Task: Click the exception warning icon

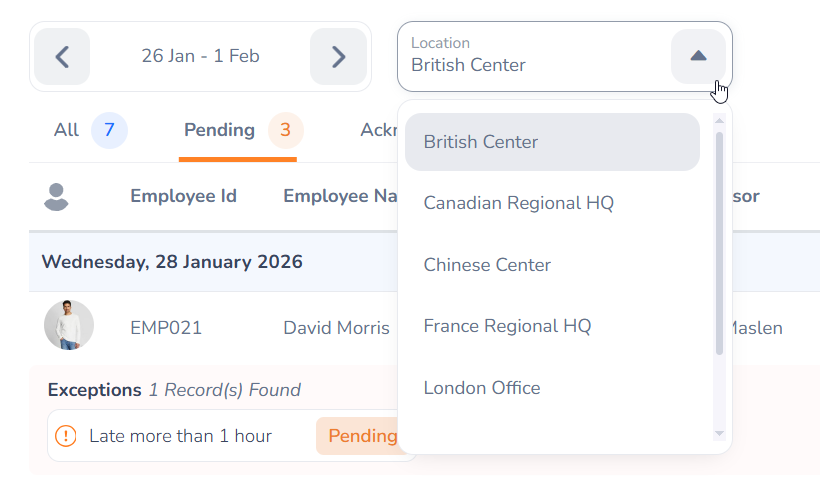Action: [66, 436]
